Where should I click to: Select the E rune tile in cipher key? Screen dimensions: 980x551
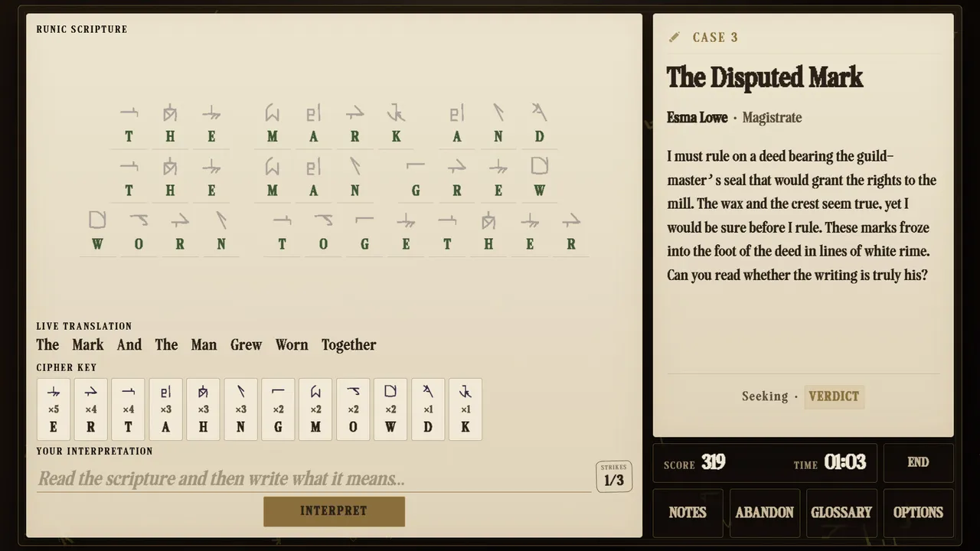coord(54,409)
